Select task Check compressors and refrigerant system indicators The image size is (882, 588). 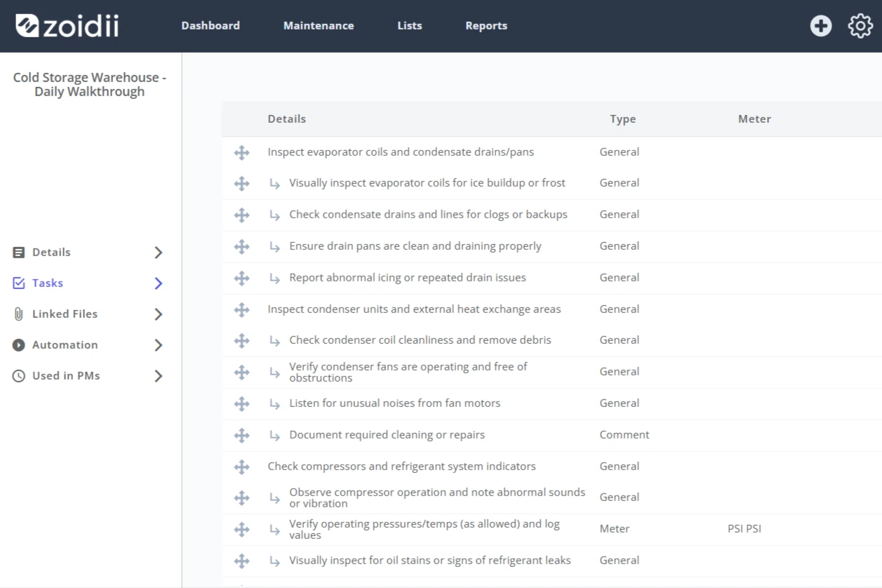tap(401, 467)
